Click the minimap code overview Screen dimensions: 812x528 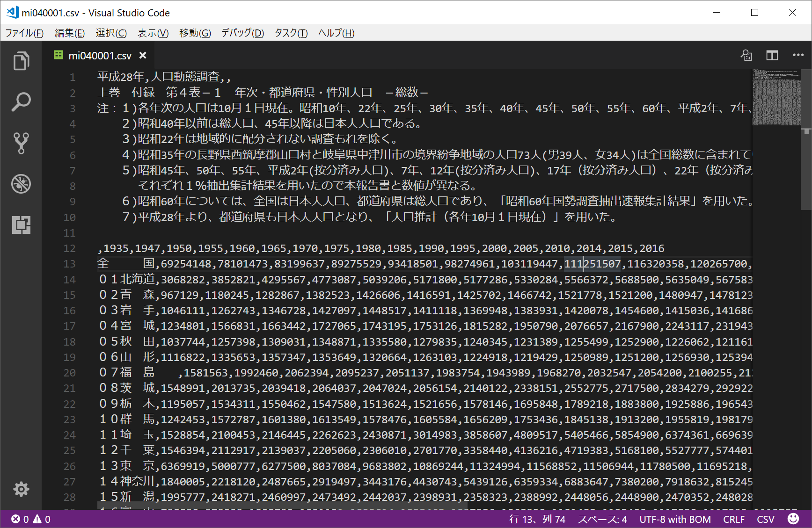point(776,97)
